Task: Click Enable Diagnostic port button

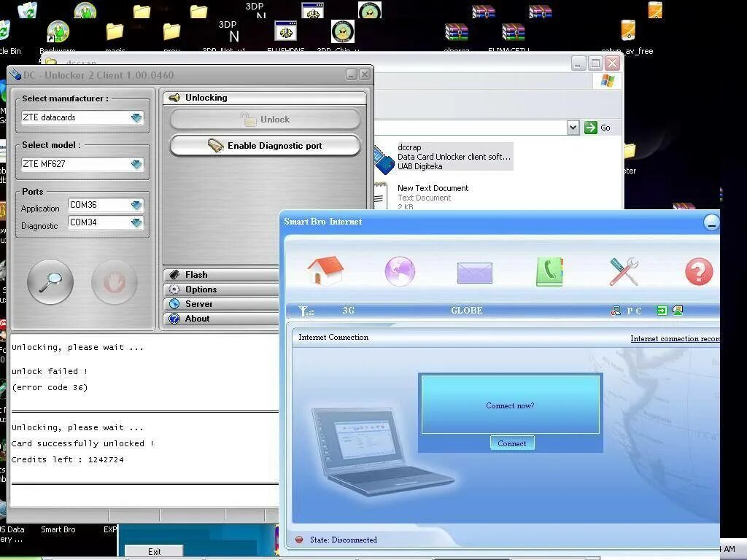Action: click(265, 146)
